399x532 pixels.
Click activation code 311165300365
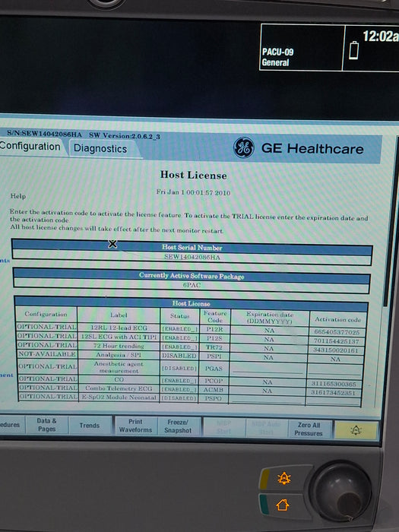click(x=334, y=384)
